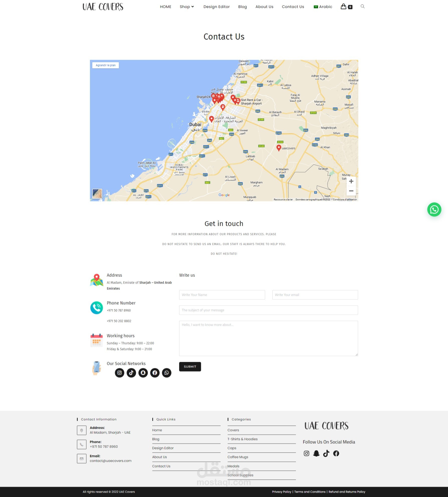The height and width of the screenshot is (497, 448).
Task: Zoom in on the map
Action: [x=351, y=181]
